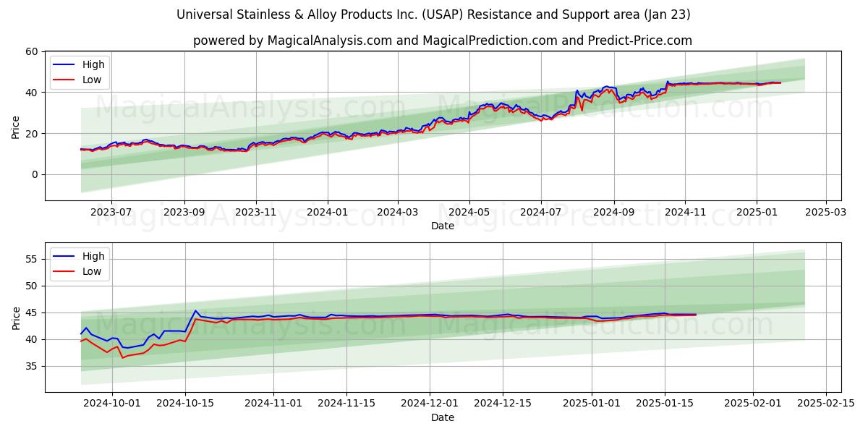Image resolution: width=868 pixels, height=434 pixels.
Task: Click the top chart 60 price tick
Action: [x=33, y=51]
